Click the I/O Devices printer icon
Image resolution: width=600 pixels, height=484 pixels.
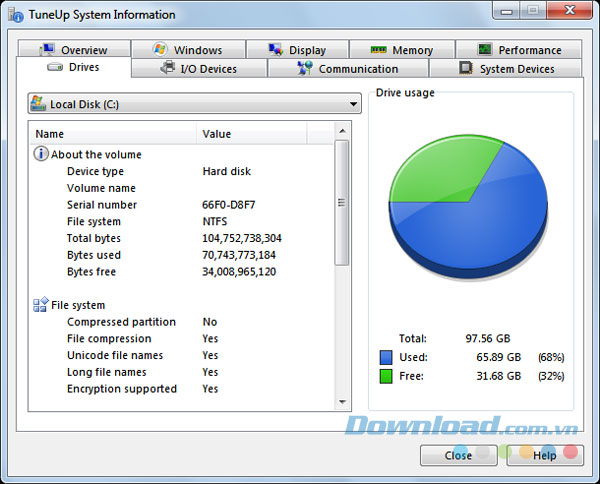168,68
